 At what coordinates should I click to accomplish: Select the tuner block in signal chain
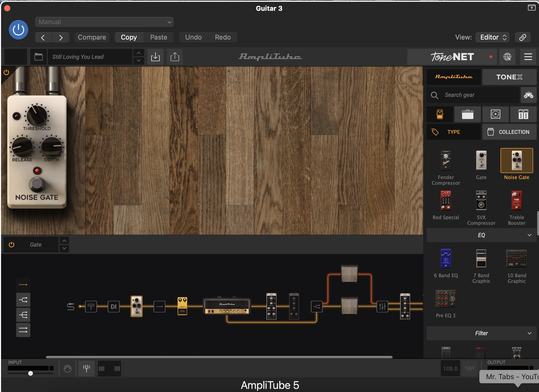pos(91,306)
